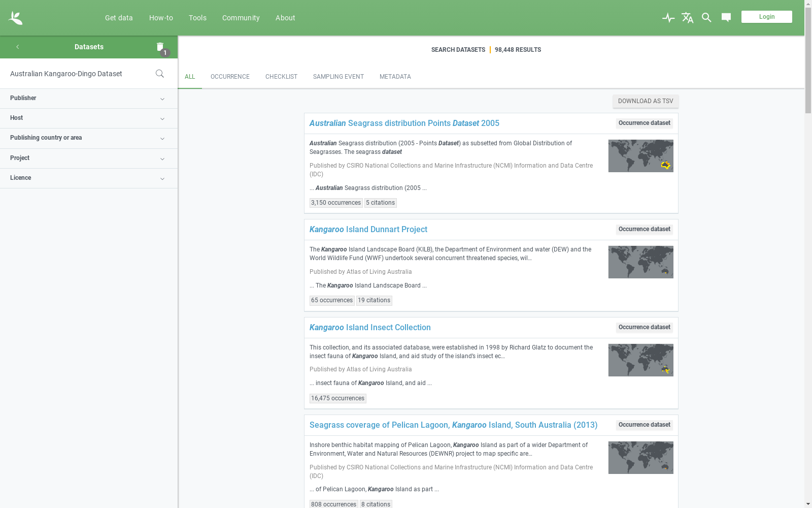This screenshot has width=812, height=508.
Task: Open the Community menu
Action: click(241, 18)
